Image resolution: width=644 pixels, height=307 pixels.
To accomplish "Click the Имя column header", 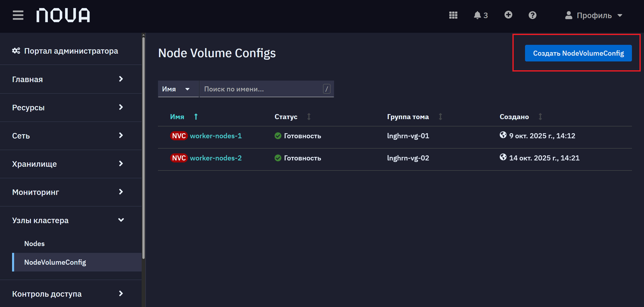I will coord(177,117).
